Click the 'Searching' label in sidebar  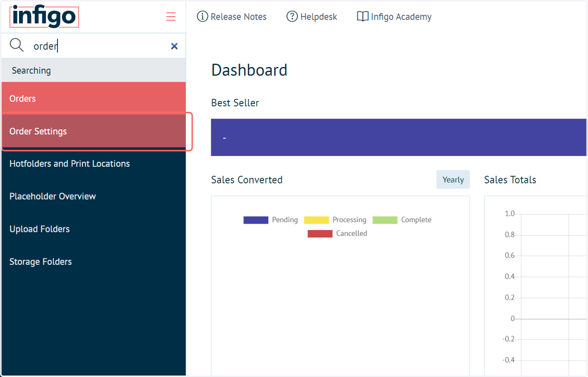point(31,71)
